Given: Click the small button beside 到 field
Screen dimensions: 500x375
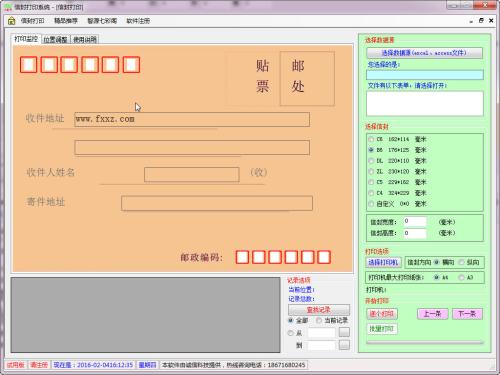Looking at the screenshot, I should click(x=344, y=345).
